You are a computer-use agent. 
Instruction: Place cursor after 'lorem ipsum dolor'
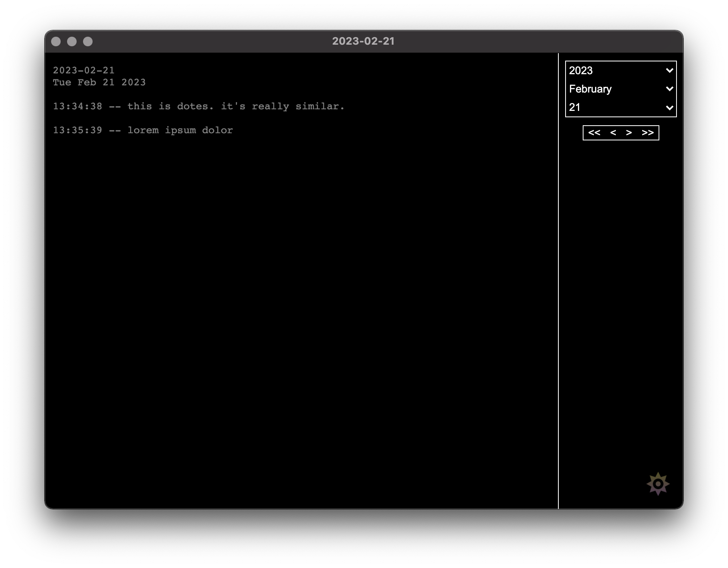point(233,130)
